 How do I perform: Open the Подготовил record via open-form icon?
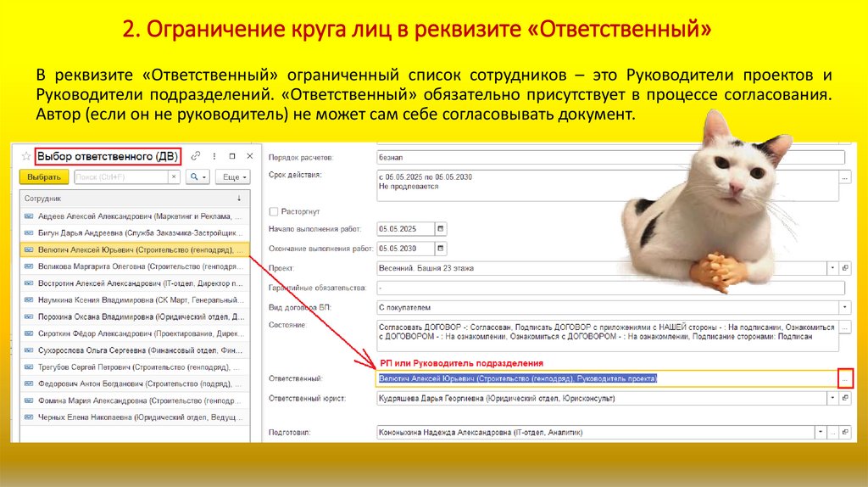click(x=845, y=433)
